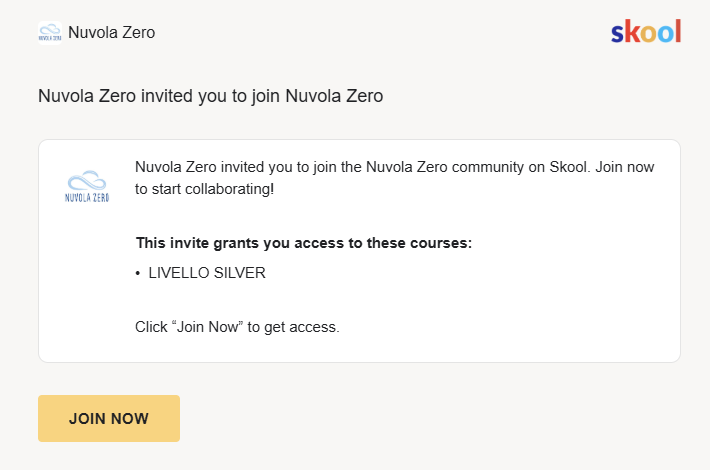
Task: Click the large Nuvola Zero logo inside the card
Action: [x=87, y=186]
